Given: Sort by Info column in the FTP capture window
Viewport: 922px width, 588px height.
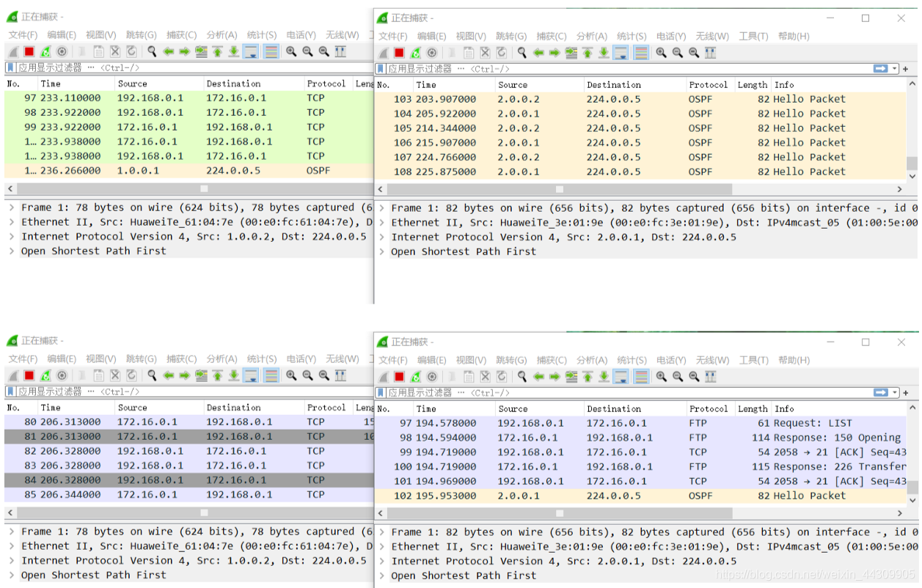Looking at the screenshot, I should click(x=838, y=408).
